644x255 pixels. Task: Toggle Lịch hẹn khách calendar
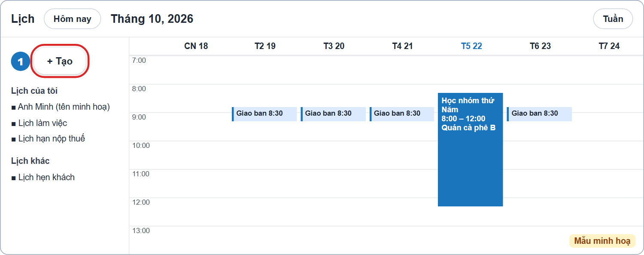[43, 177]
